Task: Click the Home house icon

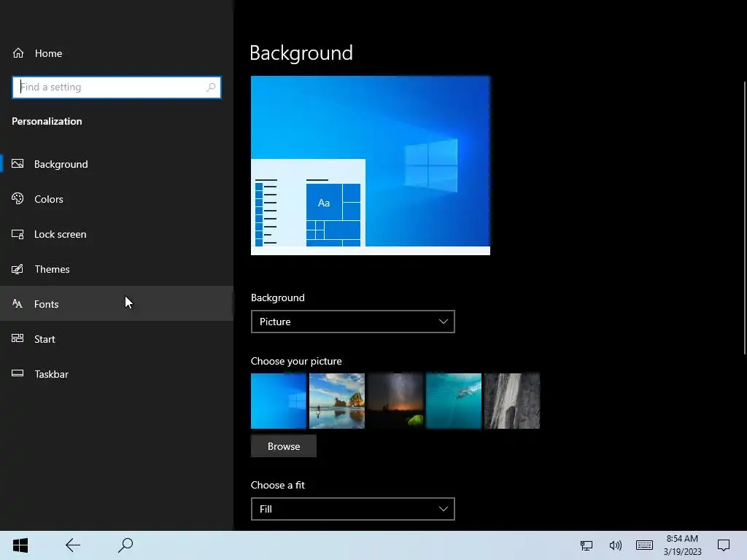Action: [18, 52]
